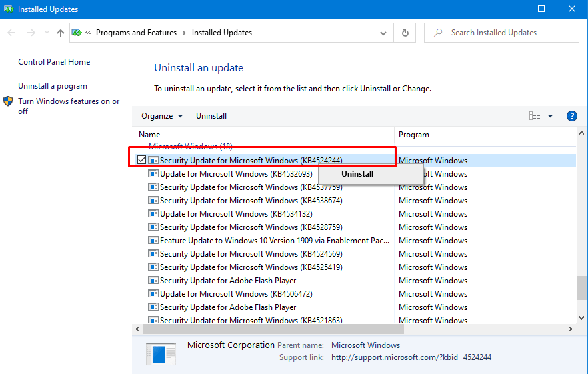Click the icon of update KB4524244
The image size is (588, 374).
pyautogui.click(x=153, y=160)
